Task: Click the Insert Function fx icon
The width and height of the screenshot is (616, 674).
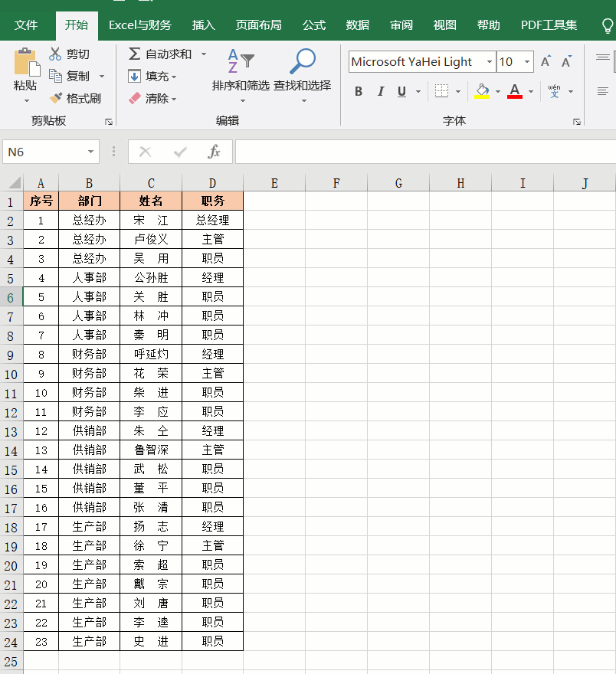Action: click(x=214, y=152)
